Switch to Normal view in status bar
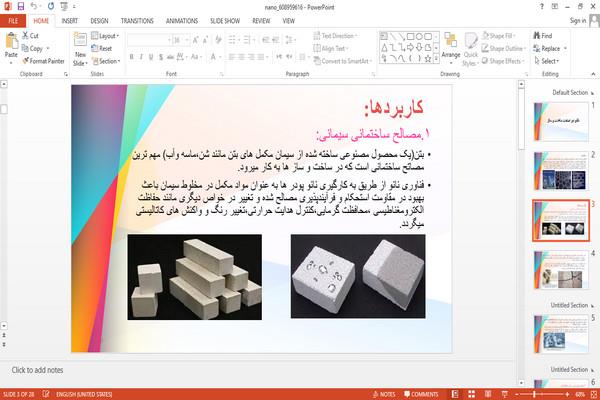The width and height of the screenshot is (600, 400). click(x=455, y=394)
